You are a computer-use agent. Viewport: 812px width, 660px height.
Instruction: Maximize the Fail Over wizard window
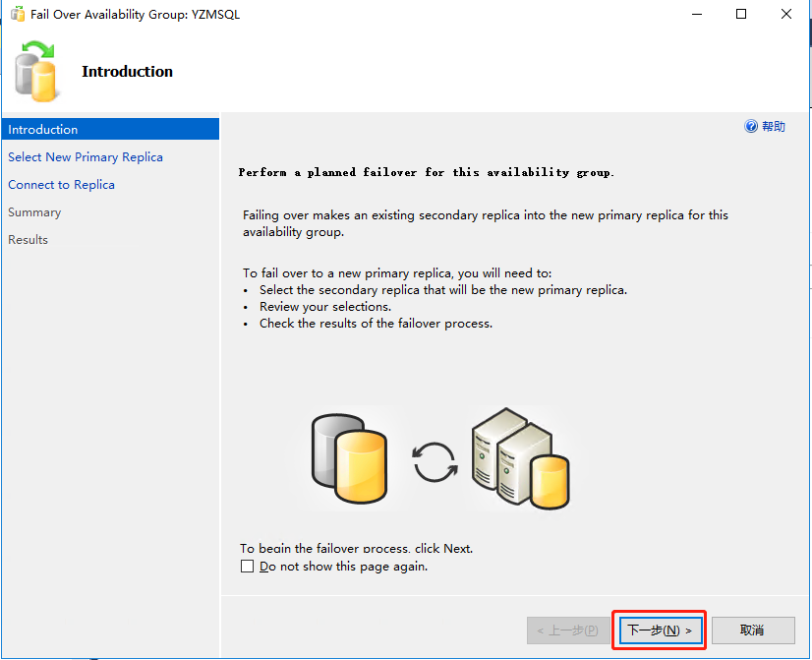point(741,15)
